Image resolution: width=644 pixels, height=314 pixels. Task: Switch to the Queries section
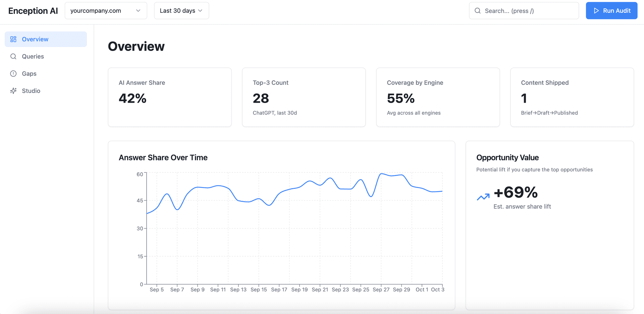(33, 56)
